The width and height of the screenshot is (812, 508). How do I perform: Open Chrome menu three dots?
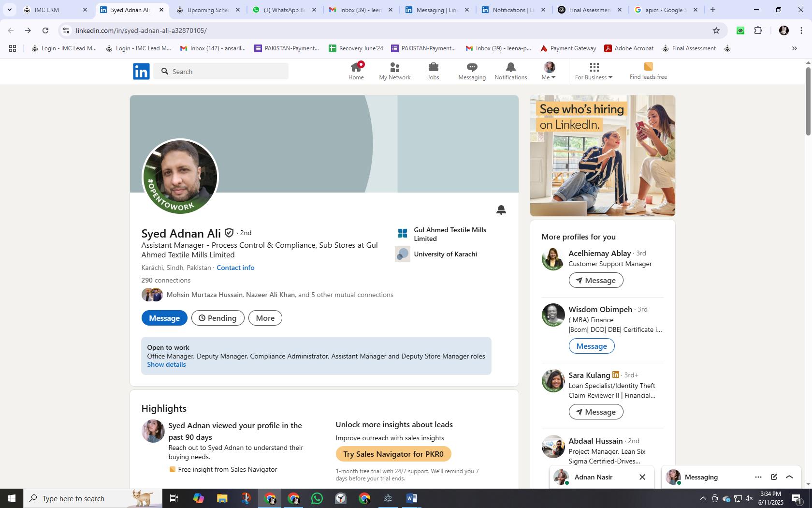[801, 30]
